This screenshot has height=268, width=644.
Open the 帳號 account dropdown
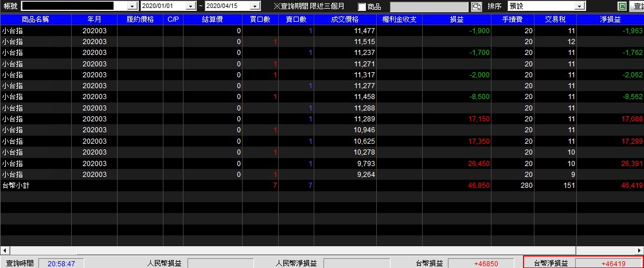pos(132,6)
